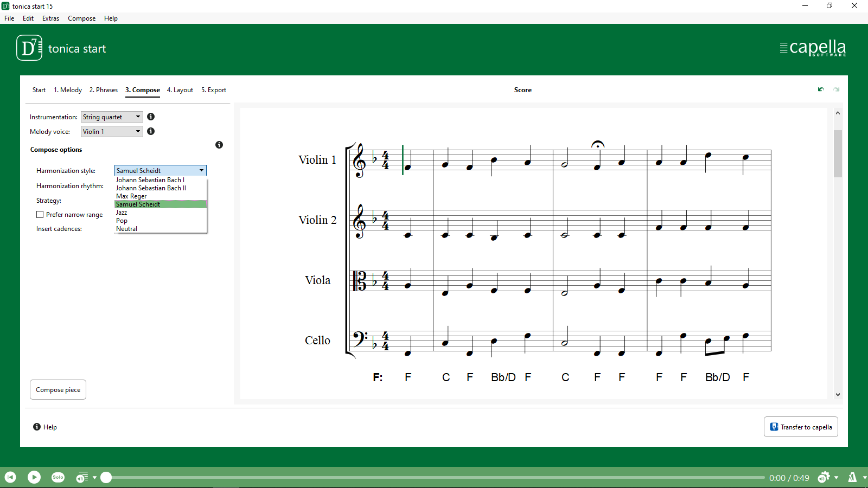Select Neutral harmonization style
The image size is (868, 488).
[x=161, y=229]
